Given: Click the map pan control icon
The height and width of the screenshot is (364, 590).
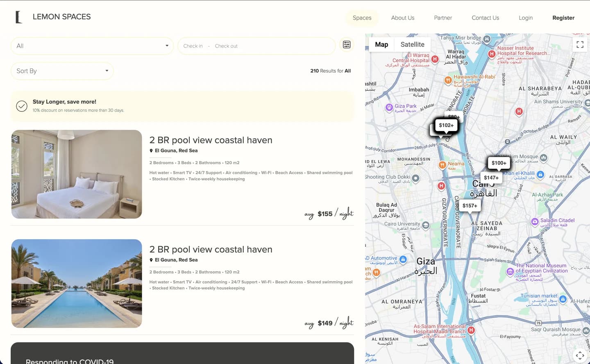Looking at the screenshot, I should (580, 355).
